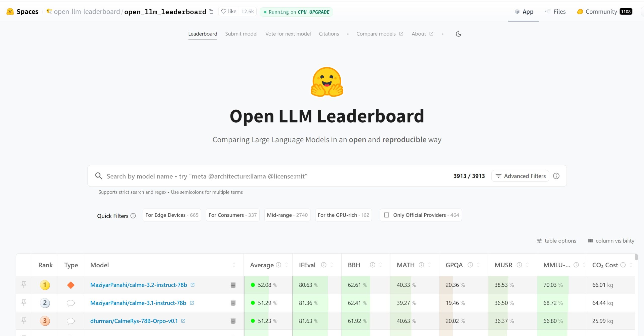
Task: Open the IFEval column info icon
Action: tap(323, 265)
